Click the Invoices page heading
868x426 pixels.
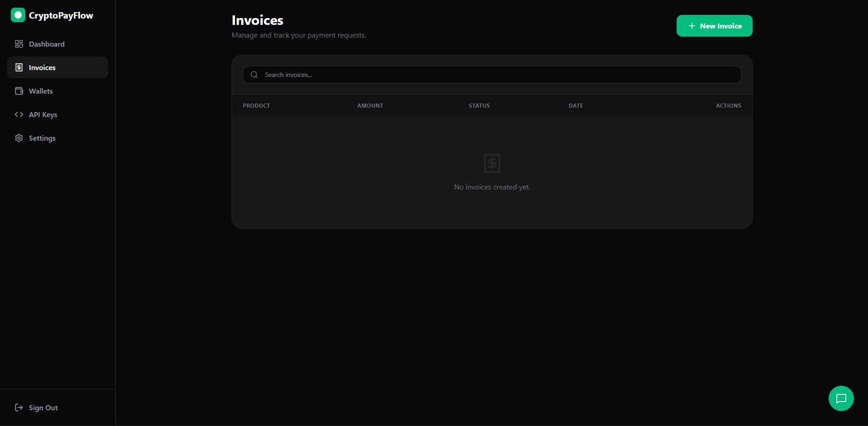tap(257, 20)
